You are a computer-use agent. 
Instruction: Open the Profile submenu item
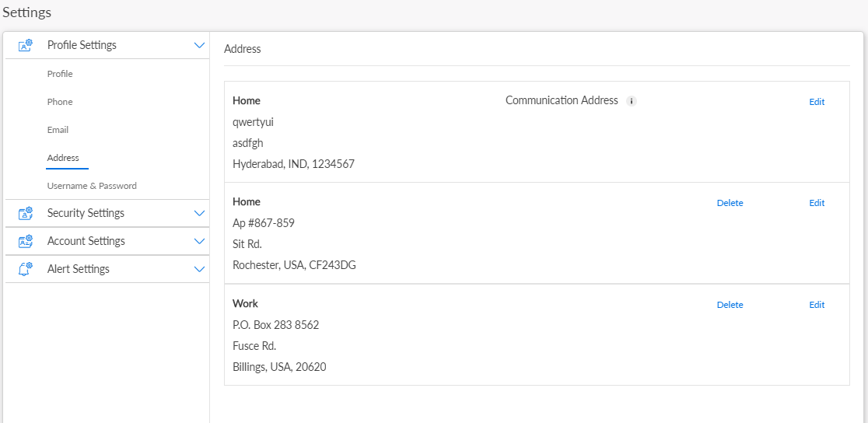(x=60, y=74)
